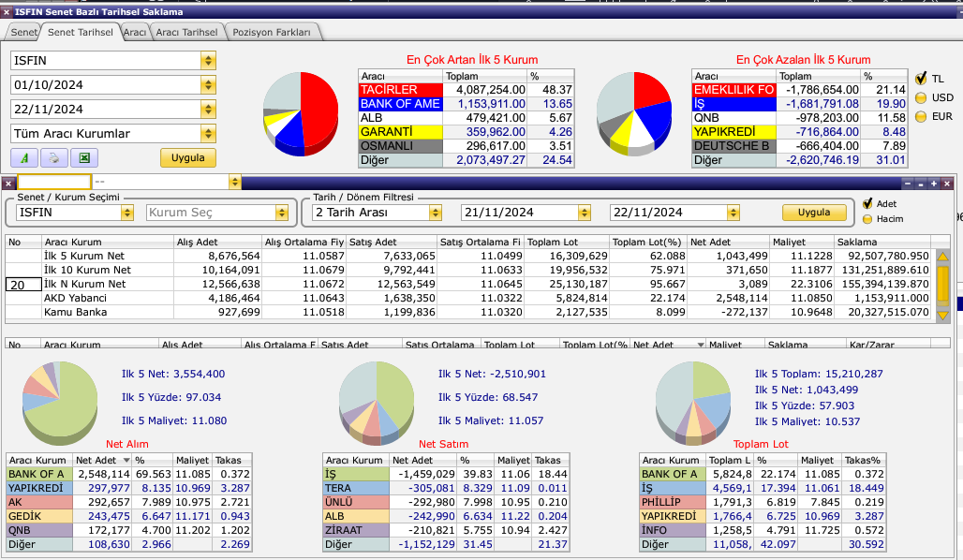Click the No field showing 20
The image size is (963, 560).
click(23, 285)
